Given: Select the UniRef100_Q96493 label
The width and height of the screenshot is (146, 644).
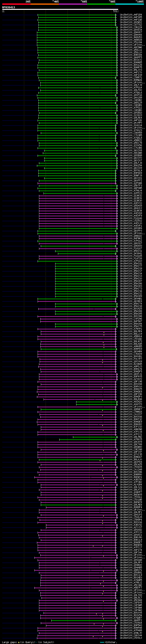Looking at the screenshot, I should pos(131,246).
